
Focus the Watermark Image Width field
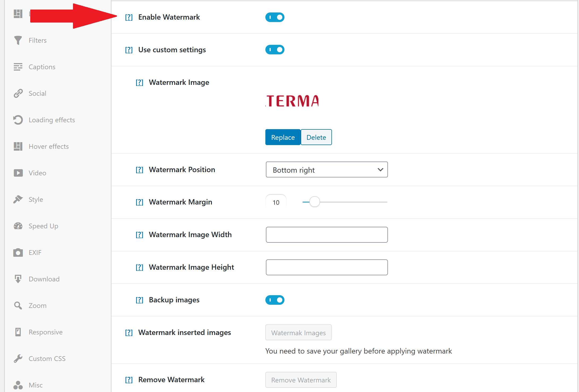[327, 235]
